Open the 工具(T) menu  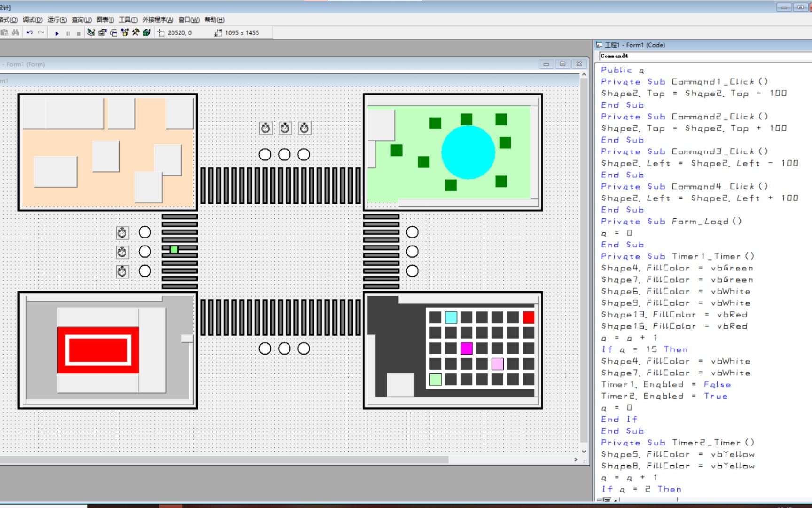pyautogui.click(x=128, y=20)
